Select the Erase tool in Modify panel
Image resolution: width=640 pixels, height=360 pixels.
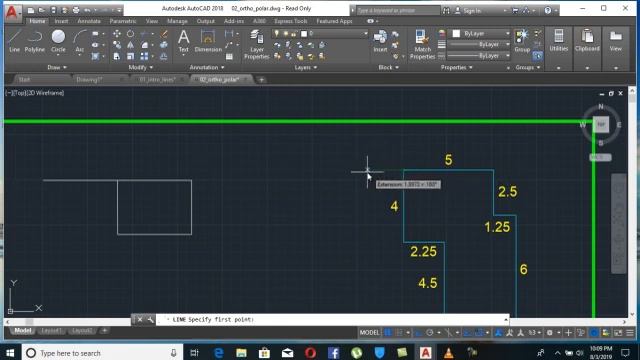(164, 34)
